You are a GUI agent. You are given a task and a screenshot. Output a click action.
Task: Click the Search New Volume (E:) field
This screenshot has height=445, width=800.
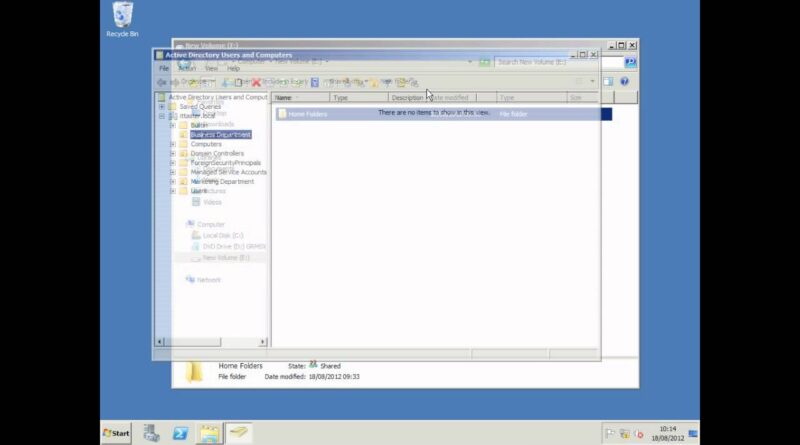(559, 62)
